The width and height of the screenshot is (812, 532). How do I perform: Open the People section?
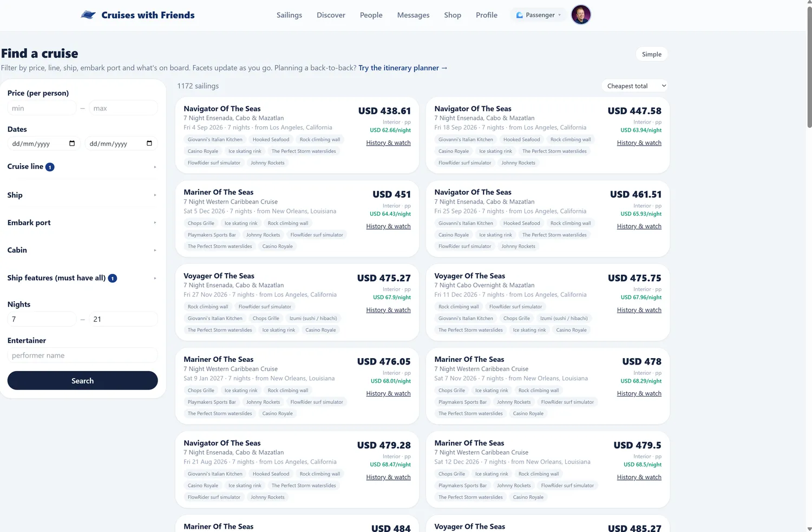pyautogui.click(x=371, y=15)
